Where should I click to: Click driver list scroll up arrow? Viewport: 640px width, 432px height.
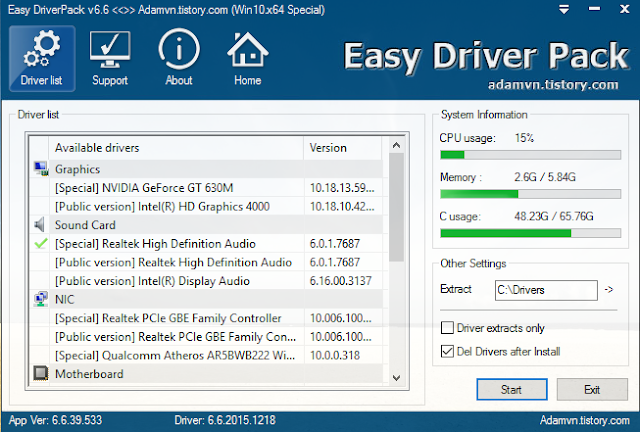tap(396, 145)
